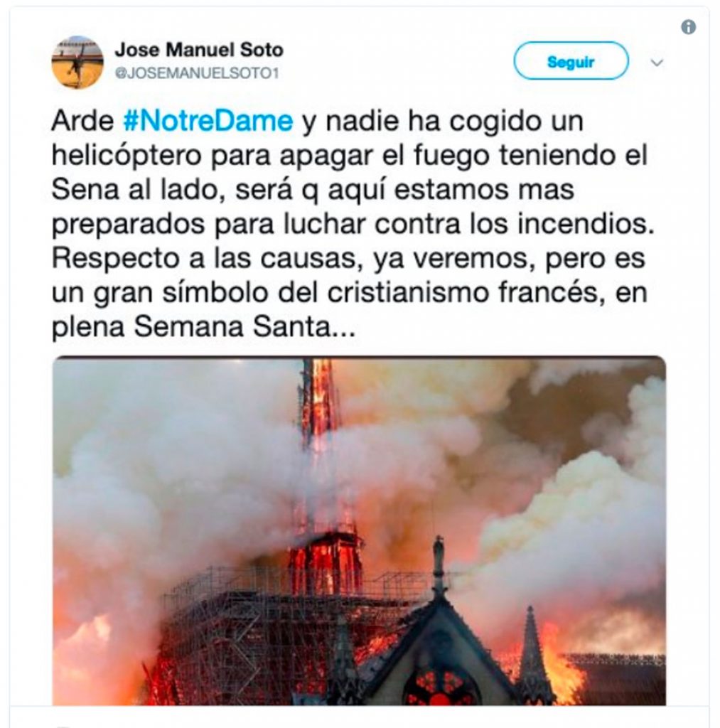Screen dimensions: 720x728
Task: Open Jose Manuel Soto's profile avatar
Action: click(x=77, y=63)
